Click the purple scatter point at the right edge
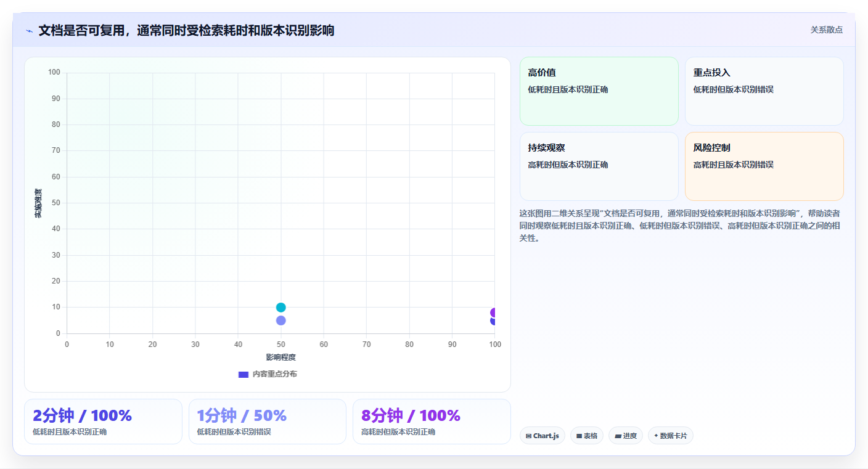The width and height of the screenshot is (868, 469). tap(493, 312)
